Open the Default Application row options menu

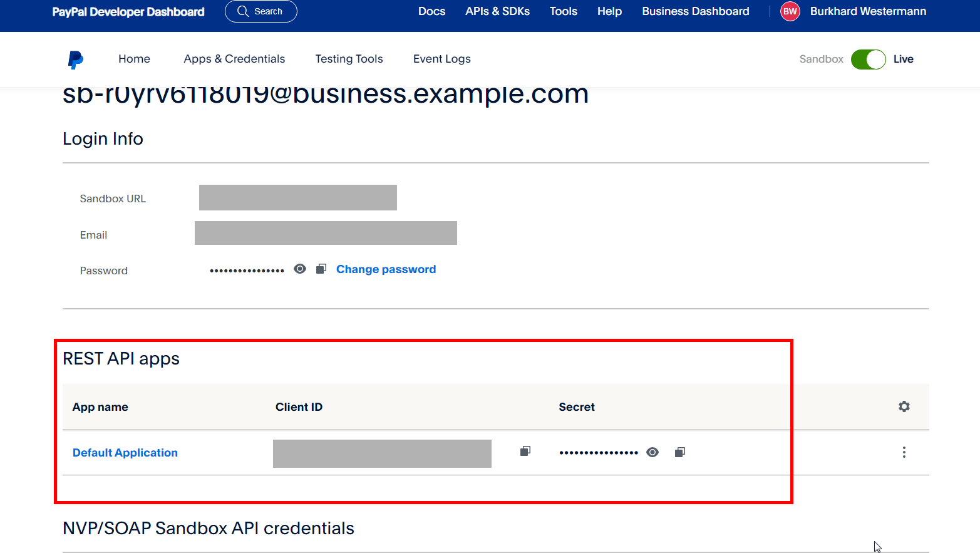coord(904,452)
